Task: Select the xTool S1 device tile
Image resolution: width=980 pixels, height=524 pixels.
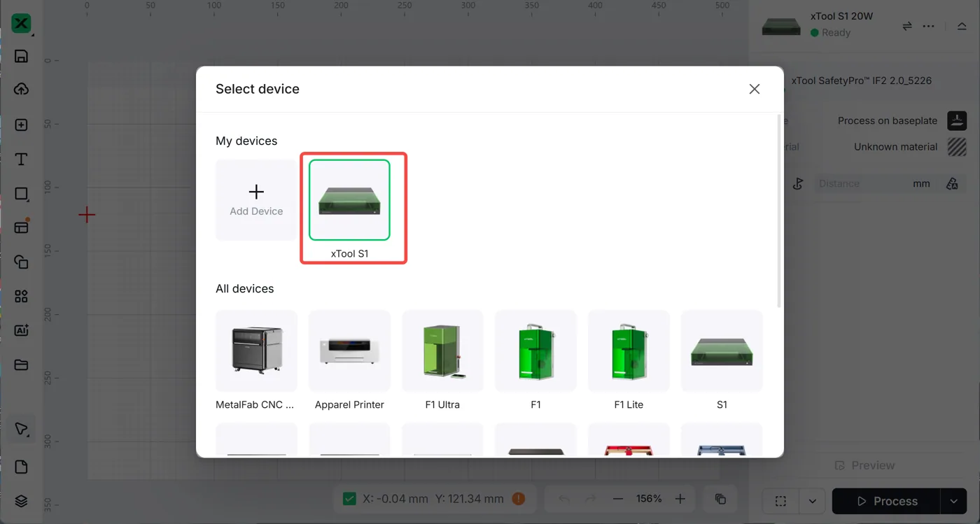Action: tap(349, 208)
